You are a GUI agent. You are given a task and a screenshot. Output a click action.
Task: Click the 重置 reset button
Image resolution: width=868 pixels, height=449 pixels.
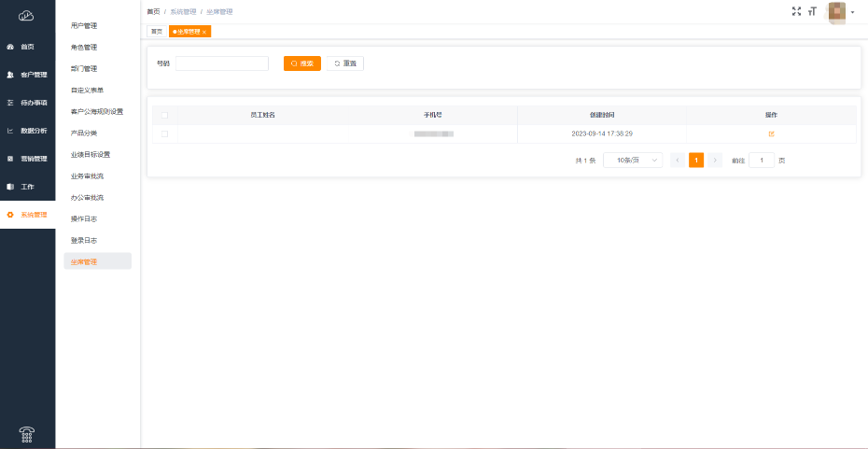point(345,63)
